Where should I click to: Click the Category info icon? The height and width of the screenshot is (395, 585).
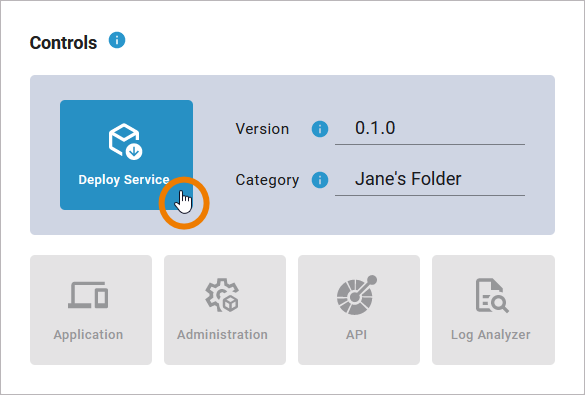pos(320,180)
